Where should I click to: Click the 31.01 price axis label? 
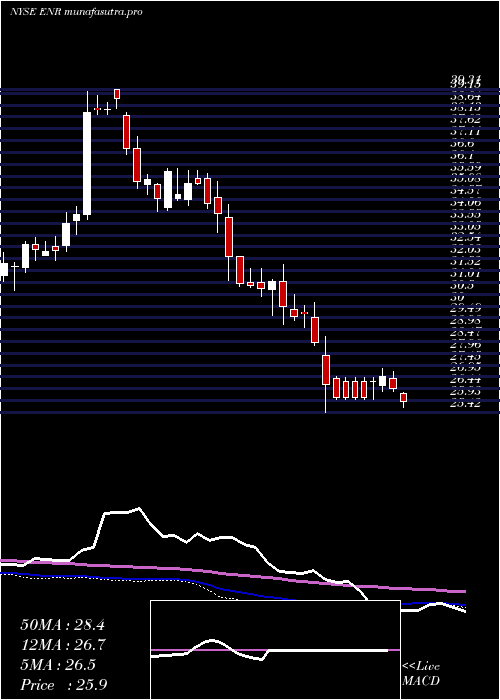[x=465, y=274]
